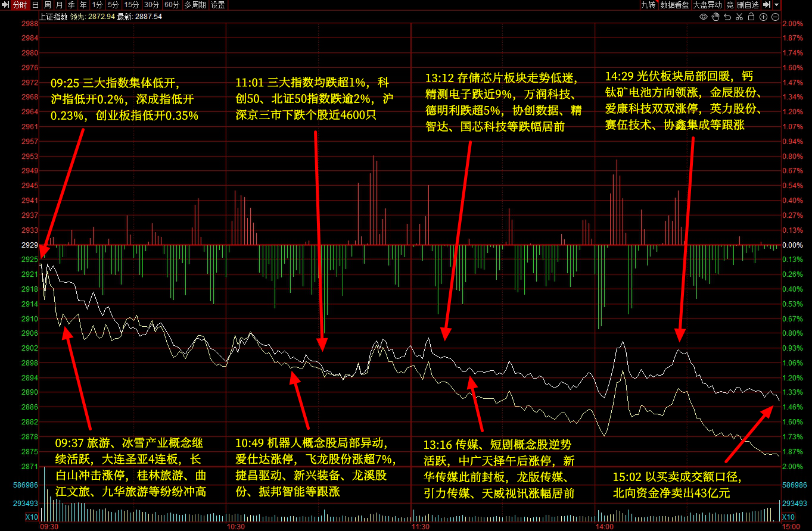Open 数据看盘 data panel

click(x=675, y=5)
